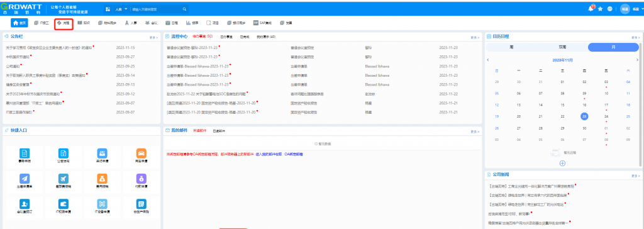
Task: Open the 会议室预订 person card icon
Action: click(x=25, y=204)
